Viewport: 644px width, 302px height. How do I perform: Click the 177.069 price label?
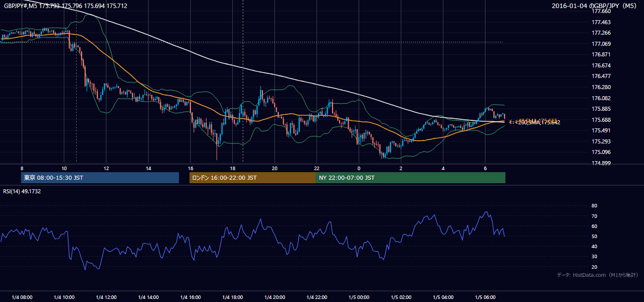[601, 44]
